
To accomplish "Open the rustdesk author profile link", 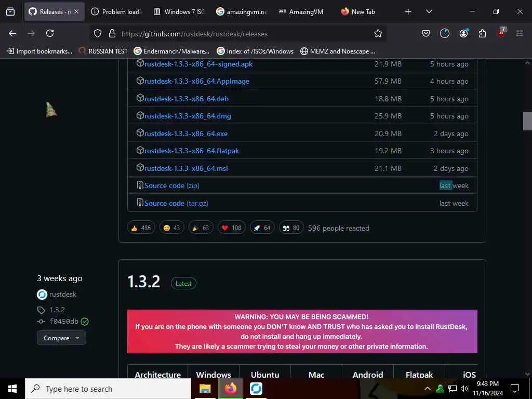I will coord(63,295).
